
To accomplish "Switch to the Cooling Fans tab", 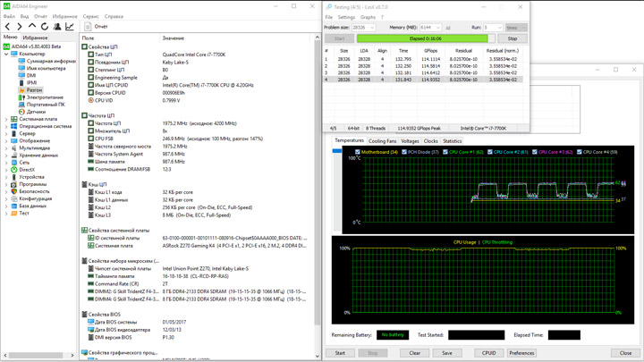I will click(x=383, y=141).
